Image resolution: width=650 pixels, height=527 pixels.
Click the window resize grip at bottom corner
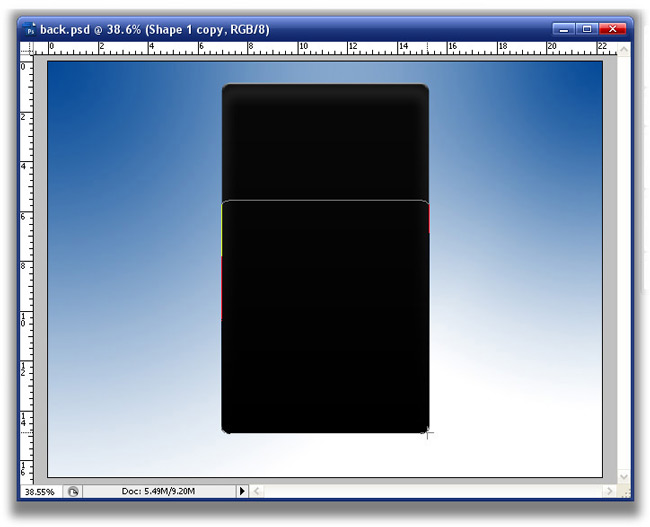624,492
